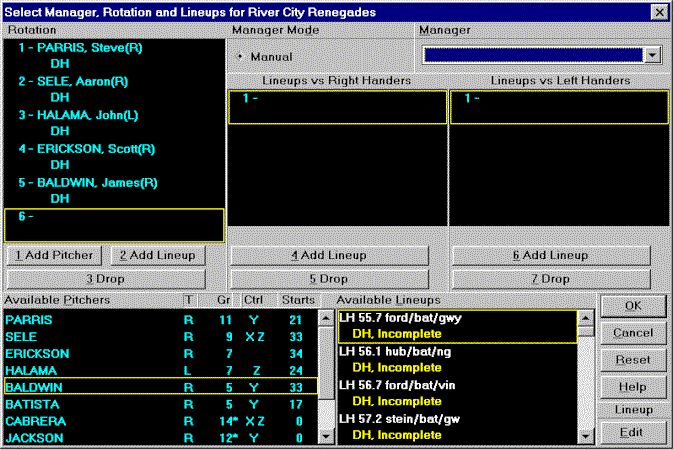Open the Manager dropdown list

pyautogui.click(x=652, y=56)
